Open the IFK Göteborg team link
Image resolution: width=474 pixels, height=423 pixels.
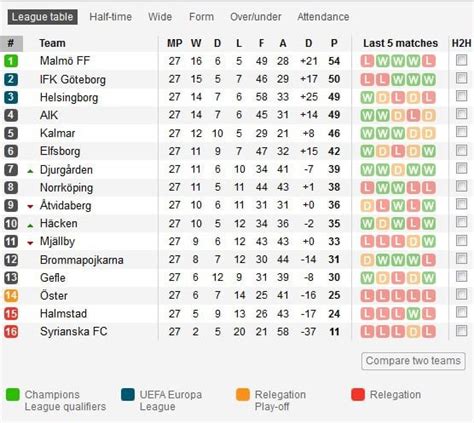73,80
